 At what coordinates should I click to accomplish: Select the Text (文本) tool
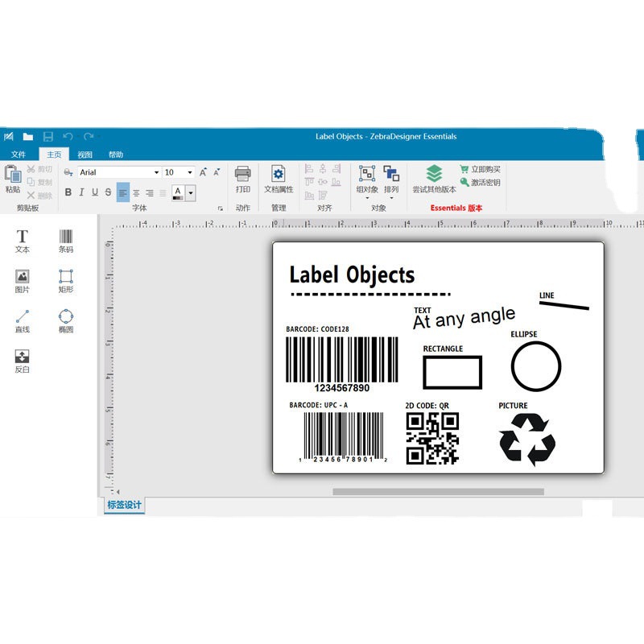[23, 241]
